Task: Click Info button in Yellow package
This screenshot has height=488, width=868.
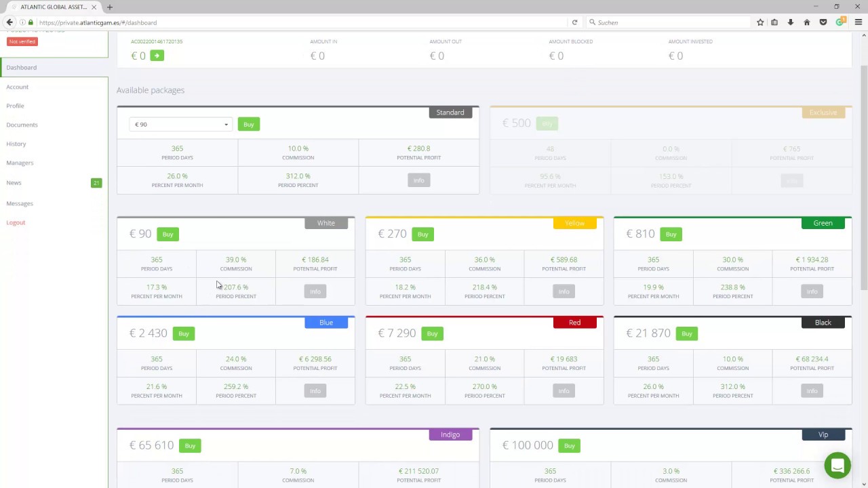Action: [564, 291]
